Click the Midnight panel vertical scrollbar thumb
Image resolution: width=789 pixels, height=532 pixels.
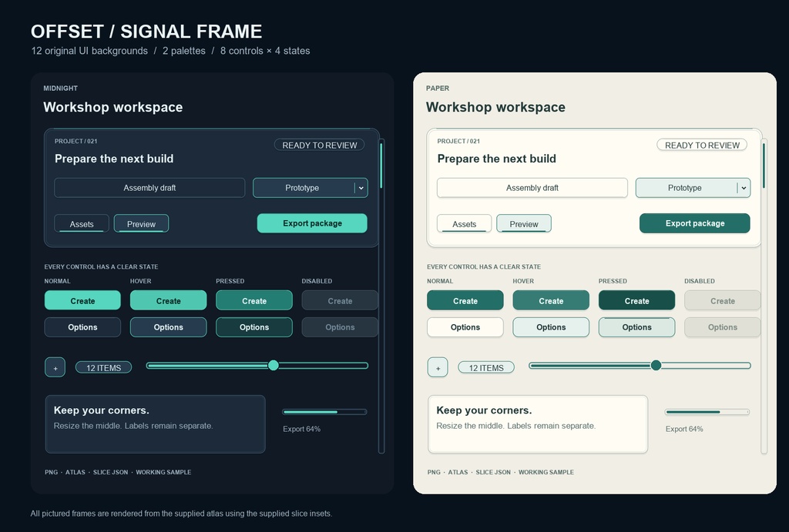point(381,166)
